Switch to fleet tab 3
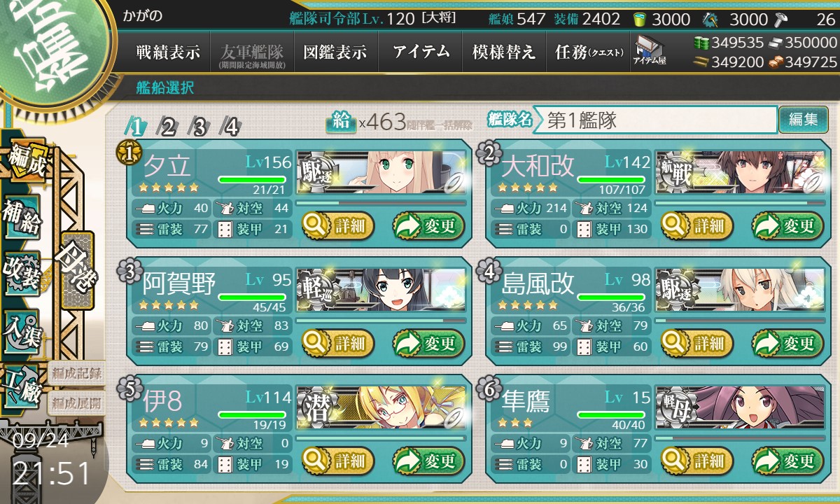 point(199,127)
